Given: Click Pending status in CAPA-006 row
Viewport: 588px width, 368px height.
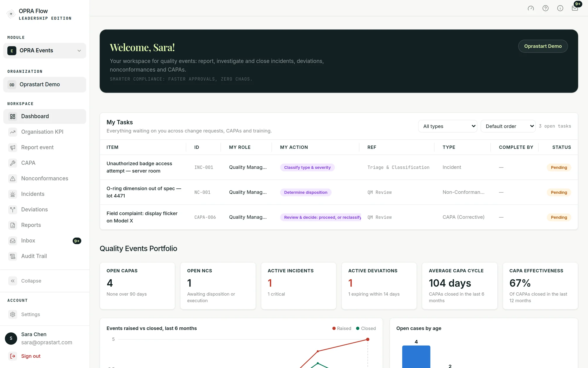Looking at the screenshot, I should point(559,217).
